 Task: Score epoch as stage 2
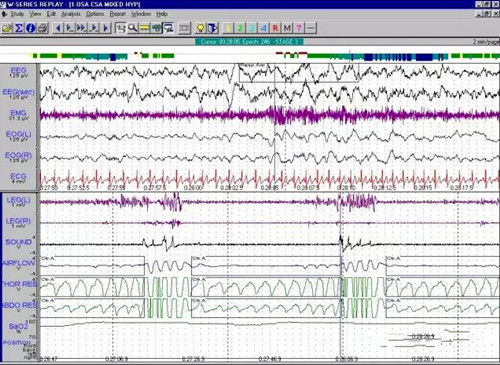click(240, 28)
